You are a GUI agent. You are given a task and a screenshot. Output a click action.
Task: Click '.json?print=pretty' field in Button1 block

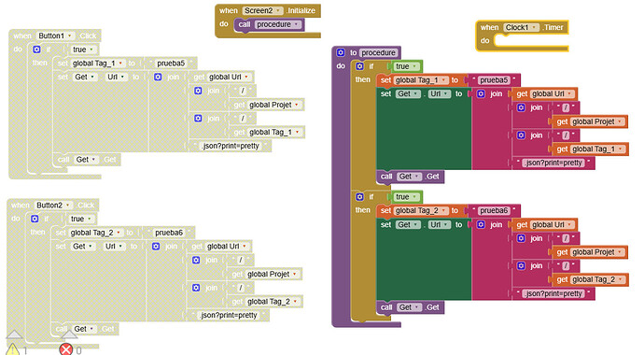click(231, 146)
